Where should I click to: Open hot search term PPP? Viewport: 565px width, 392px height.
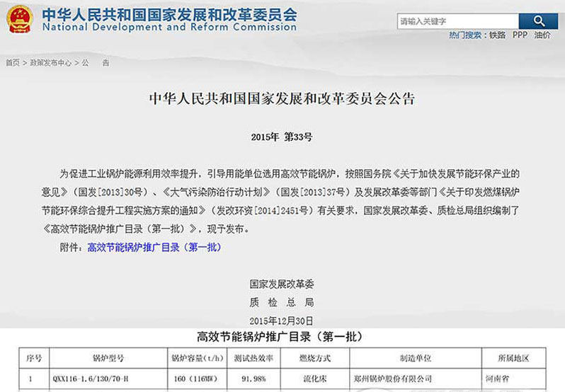(x=520, y=35)
